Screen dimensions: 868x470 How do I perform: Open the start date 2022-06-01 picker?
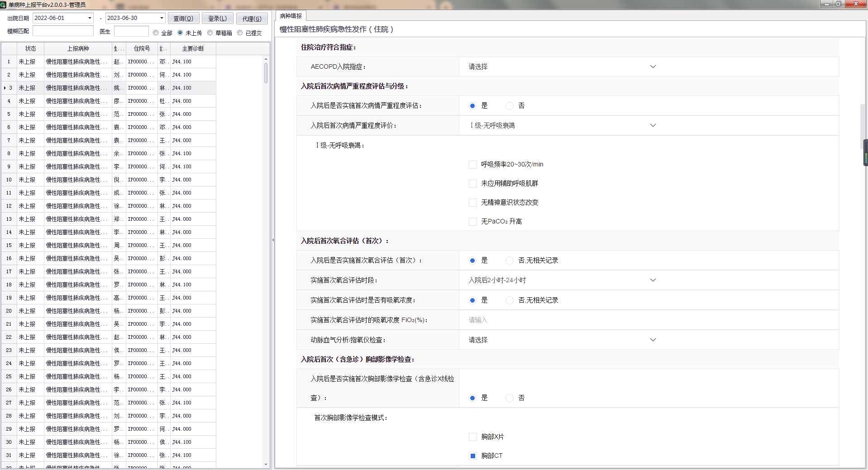[x=90, y=18]
